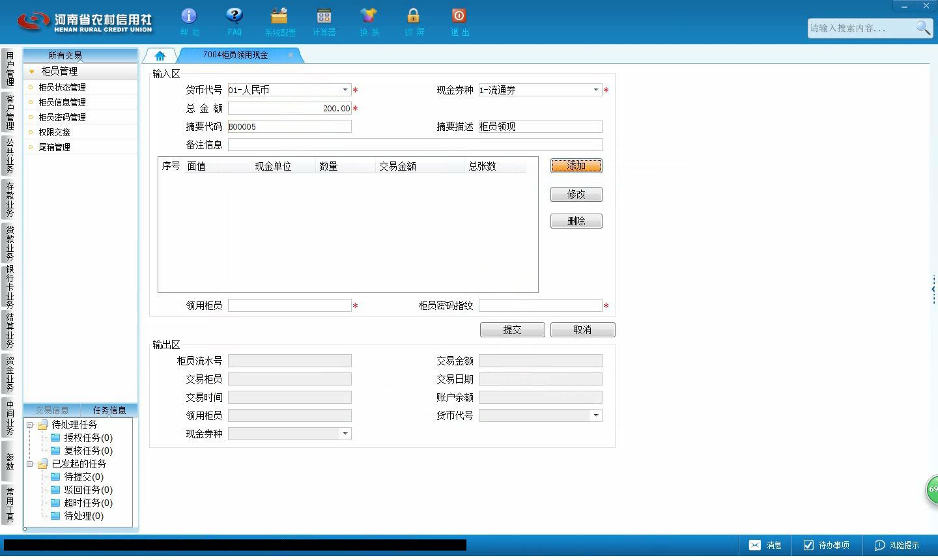Open the 客户管理 side tab

9,112
